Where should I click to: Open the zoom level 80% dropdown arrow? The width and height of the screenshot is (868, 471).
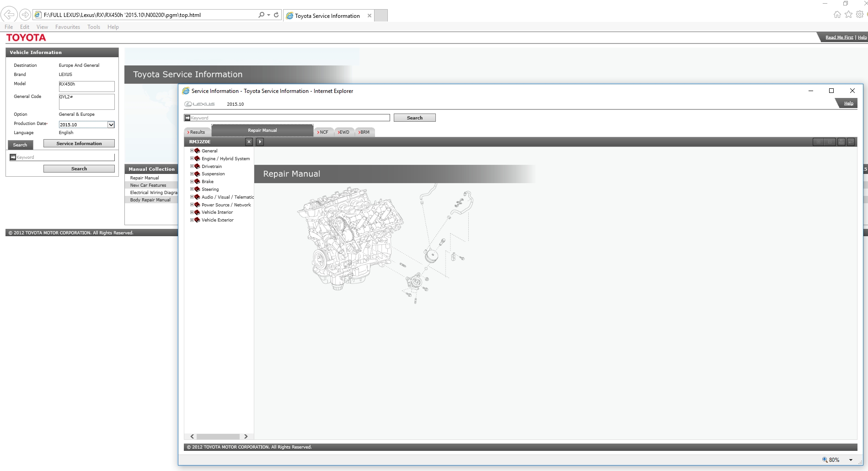pyautogui.click(x=851, y=460)
